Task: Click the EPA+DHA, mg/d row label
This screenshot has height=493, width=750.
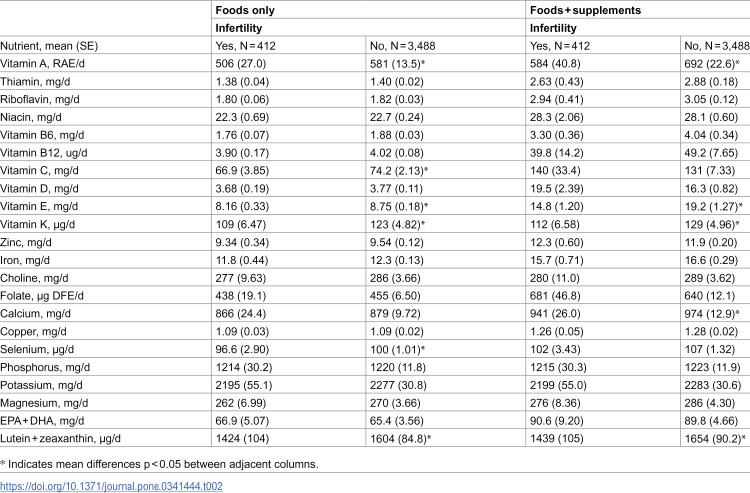Action: [x=42, y=421]
